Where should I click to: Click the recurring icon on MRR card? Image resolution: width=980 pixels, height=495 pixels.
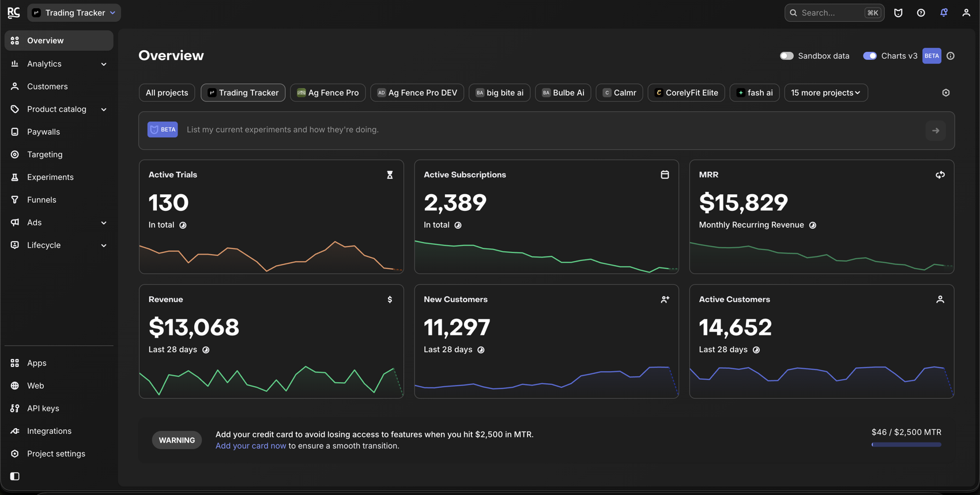tap(940, 175)
